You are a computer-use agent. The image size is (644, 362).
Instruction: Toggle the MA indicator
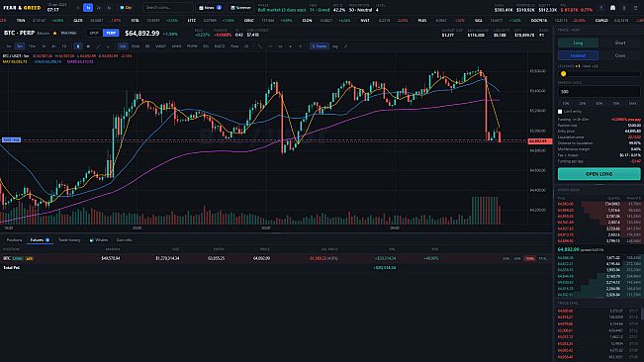point(123,46)
